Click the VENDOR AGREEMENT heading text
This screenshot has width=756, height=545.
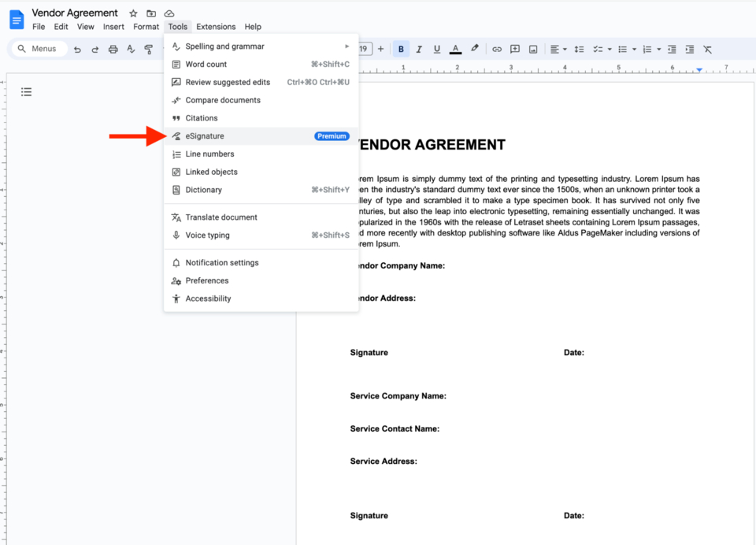[432, 145]
